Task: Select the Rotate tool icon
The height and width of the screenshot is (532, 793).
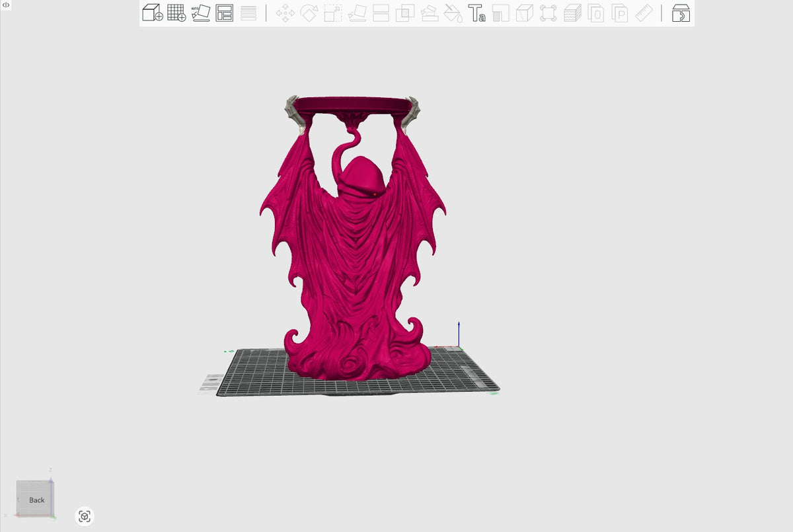Action: point(309,13)
